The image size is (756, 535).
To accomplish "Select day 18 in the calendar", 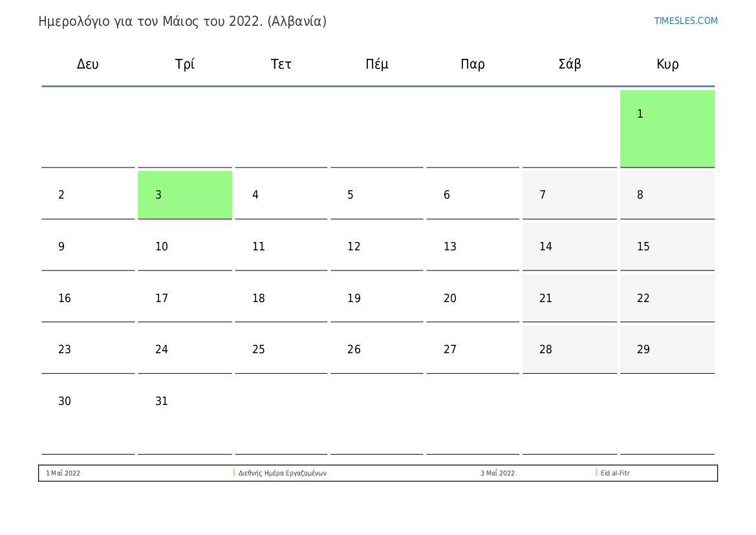I will 281,298.
